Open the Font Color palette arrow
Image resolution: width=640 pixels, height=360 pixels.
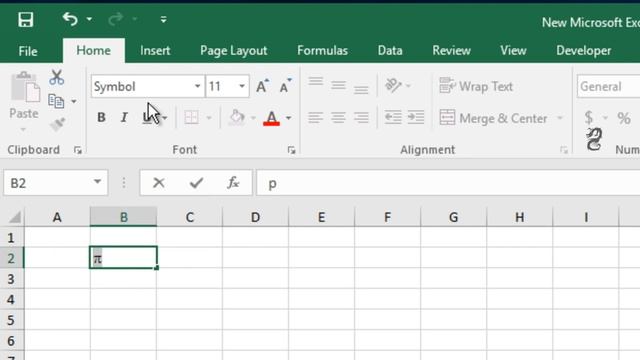[289, 118]
